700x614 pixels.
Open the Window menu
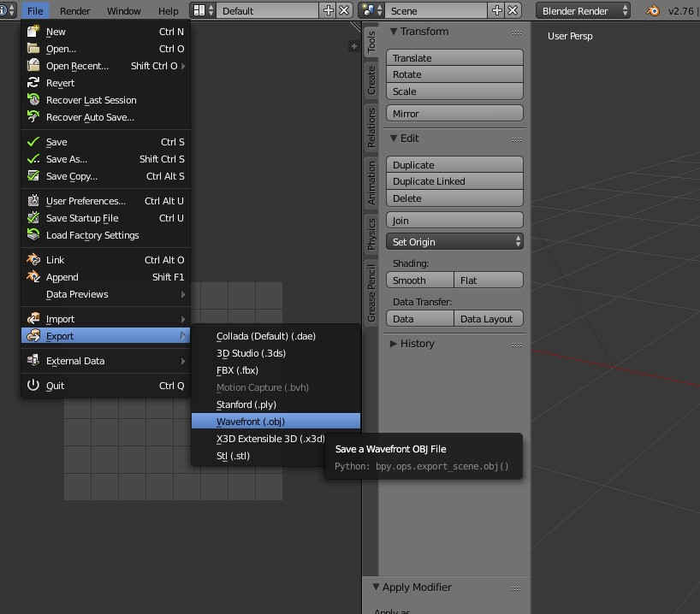[124, 11]
